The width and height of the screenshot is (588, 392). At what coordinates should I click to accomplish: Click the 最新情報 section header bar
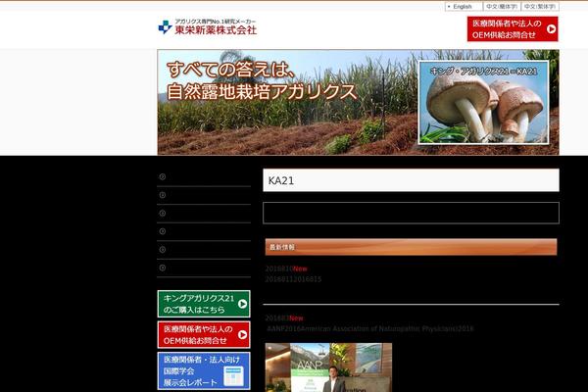411,247
